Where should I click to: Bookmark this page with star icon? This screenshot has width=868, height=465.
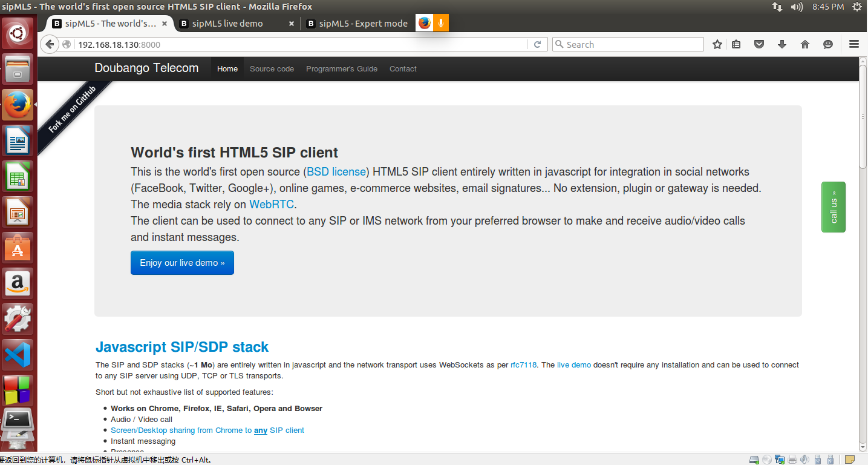click(x=717, y=44)
